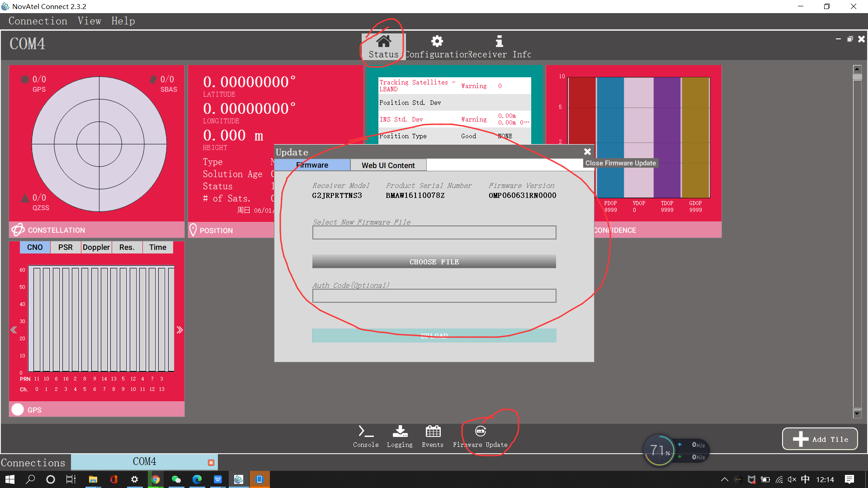This screenshot has height=488, width=868.
Task: Click the CHOOSE FILE button
Action: coord(434,261)
